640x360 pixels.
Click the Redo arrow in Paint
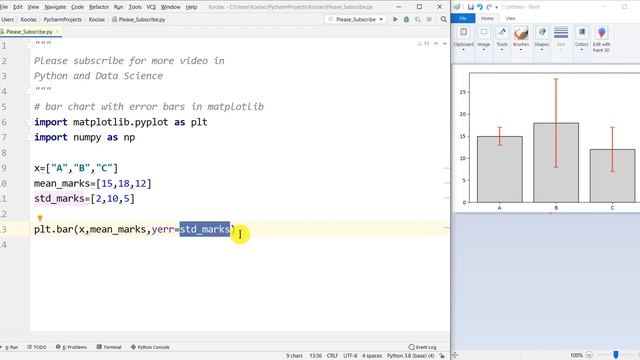point(489,7)
